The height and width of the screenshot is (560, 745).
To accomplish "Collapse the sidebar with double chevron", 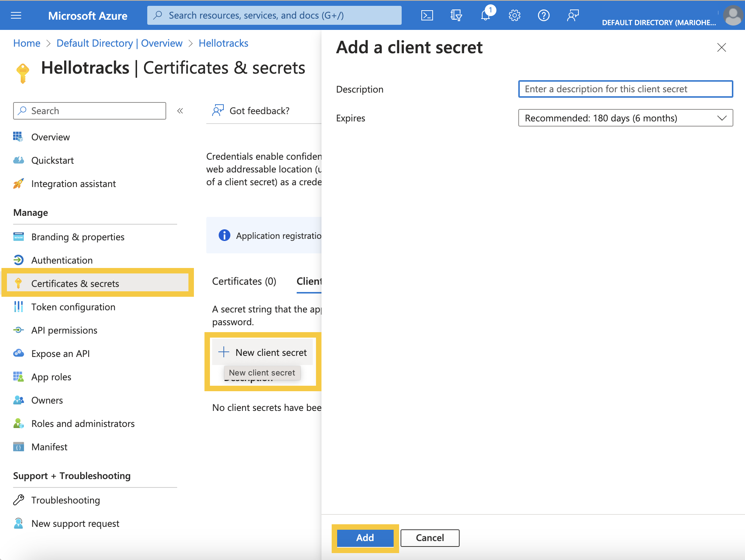I will pos(180,111).
